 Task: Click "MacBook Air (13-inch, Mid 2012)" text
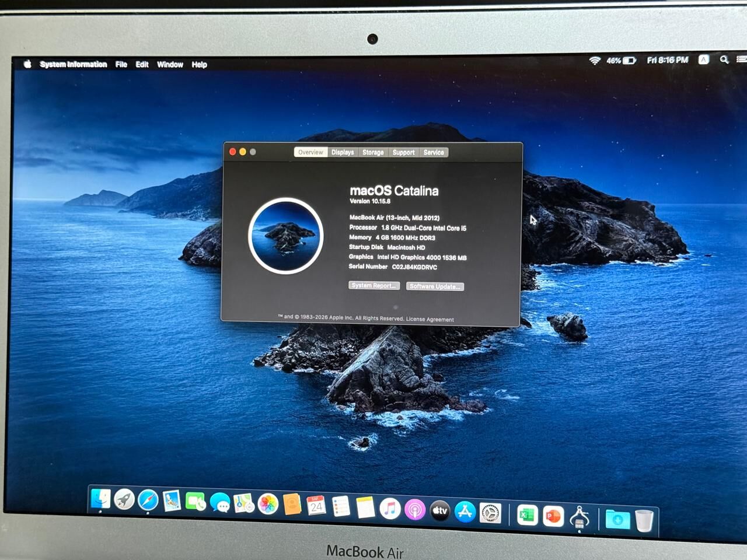click(395, 218)
